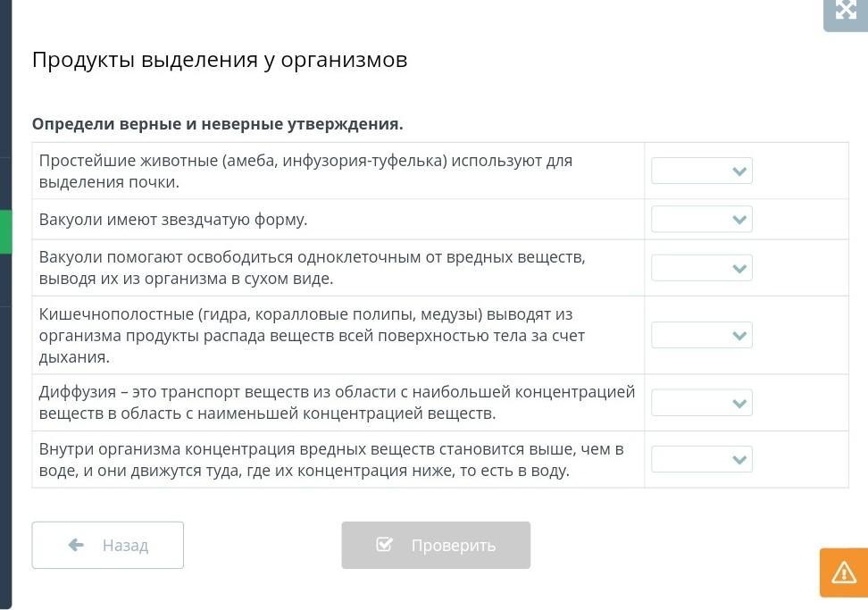The width and height of the screenshot is (868, 610).
Task: Select the green tab on left sidebar
Action: click(5, 232)
